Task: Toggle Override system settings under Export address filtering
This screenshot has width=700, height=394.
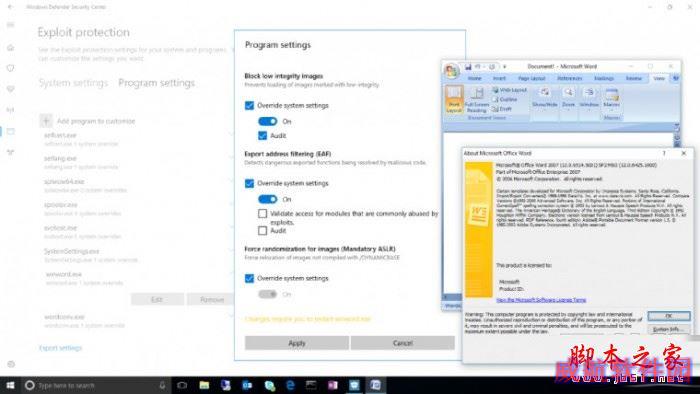Action: point(249,183)
